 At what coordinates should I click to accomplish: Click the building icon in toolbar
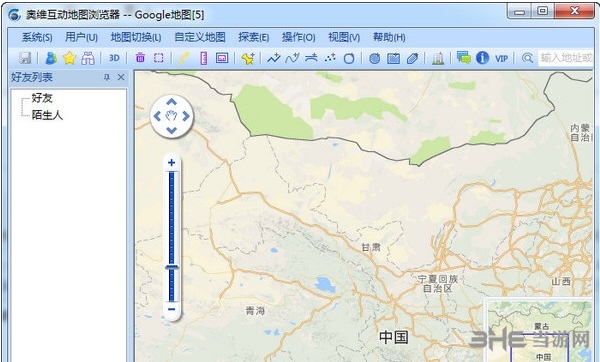tap(438, 58)
